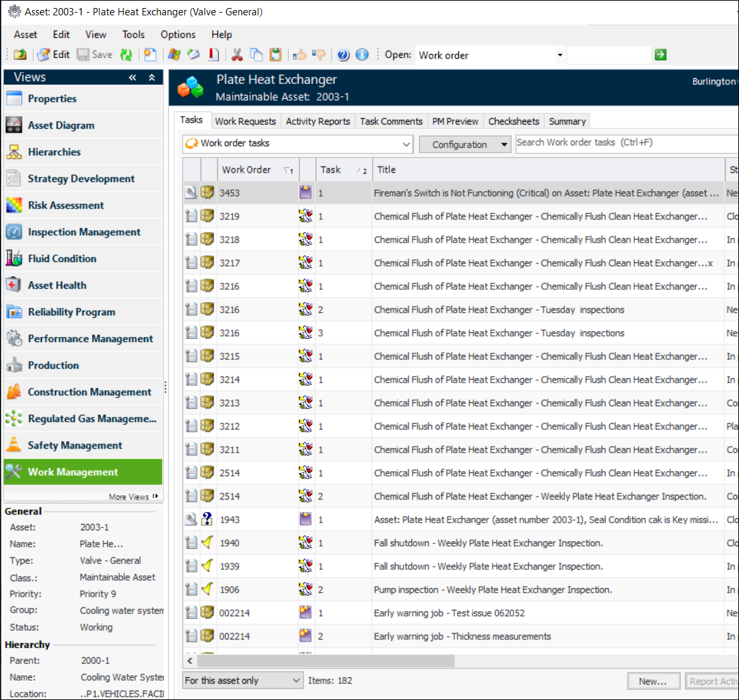Click the blue Help question mark icon

(343, 55)
